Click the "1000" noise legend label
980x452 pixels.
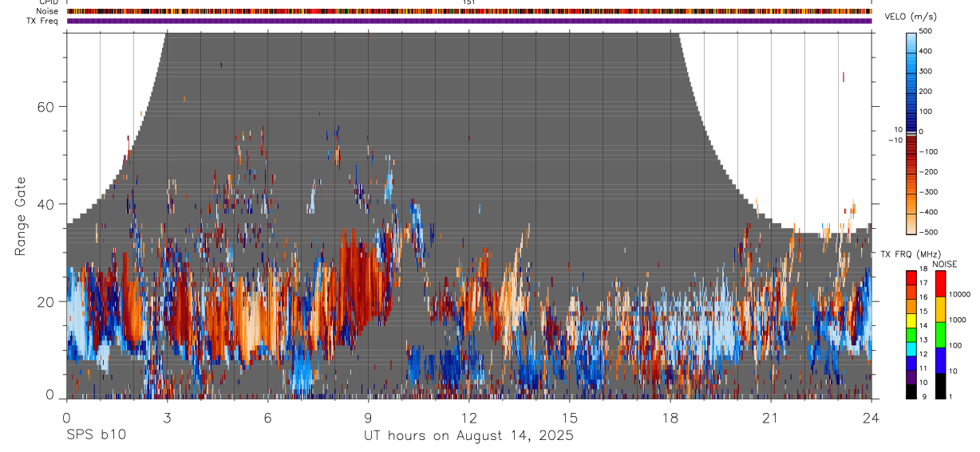pos(958,320)
